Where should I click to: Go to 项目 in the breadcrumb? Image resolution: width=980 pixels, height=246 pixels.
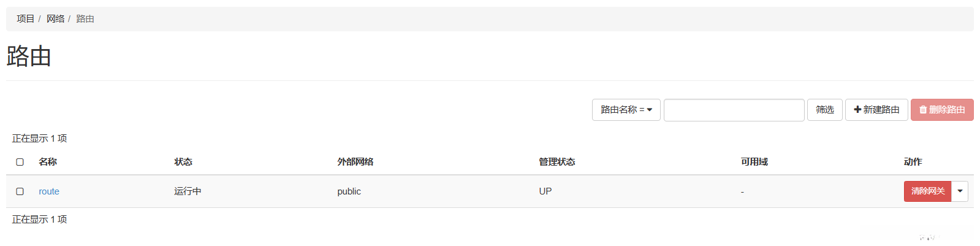(x=26, y=19)
